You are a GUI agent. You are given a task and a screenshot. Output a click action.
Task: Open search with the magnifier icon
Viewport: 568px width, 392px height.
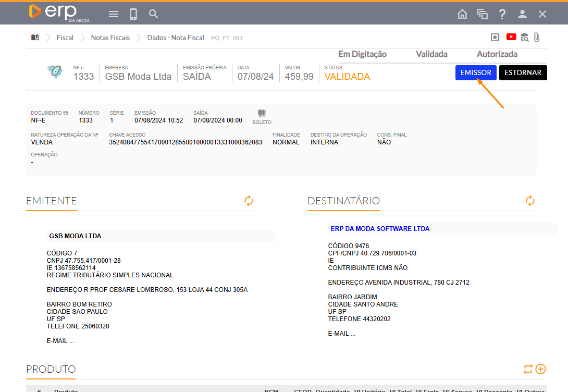coord(153,14)
